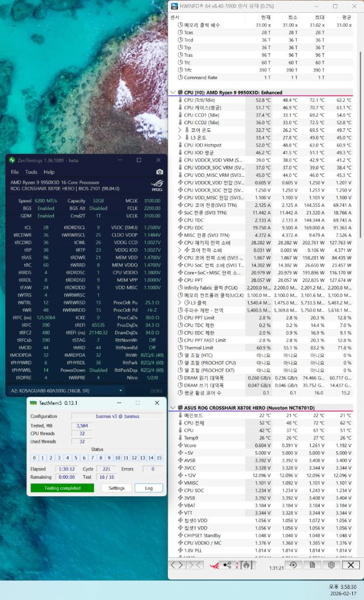Click the green Testing completed bar
This screenshot has height=600, width=364.
click(62, 488)
